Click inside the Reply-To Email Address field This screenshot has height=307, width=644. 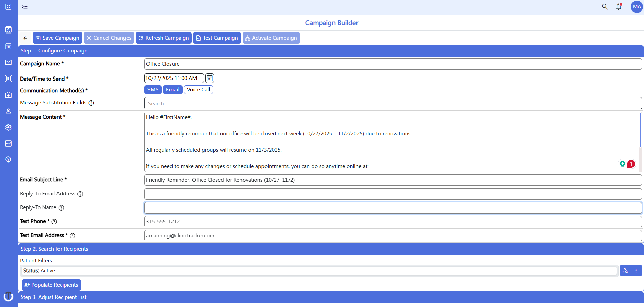tap(304, 193)
